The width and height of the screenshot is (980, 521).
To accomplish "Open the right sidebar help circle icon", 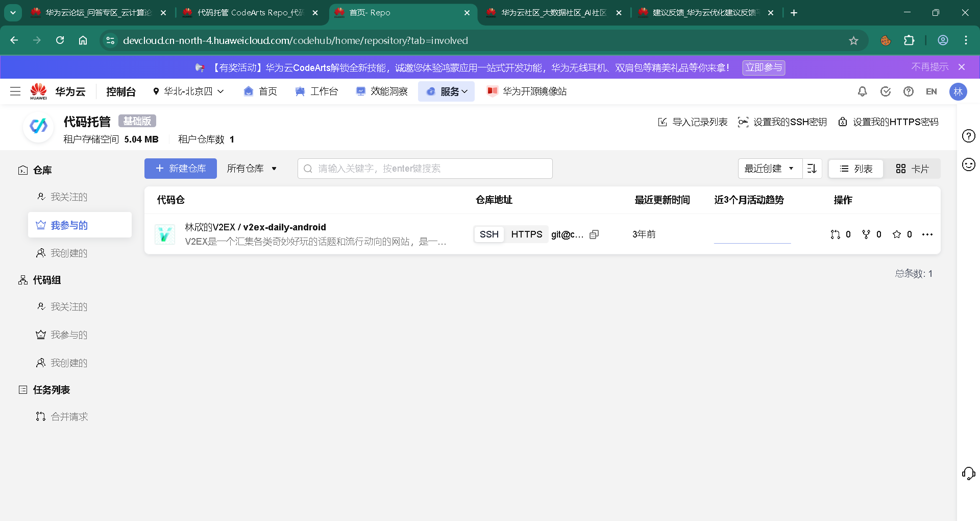I will pos(968,136).
